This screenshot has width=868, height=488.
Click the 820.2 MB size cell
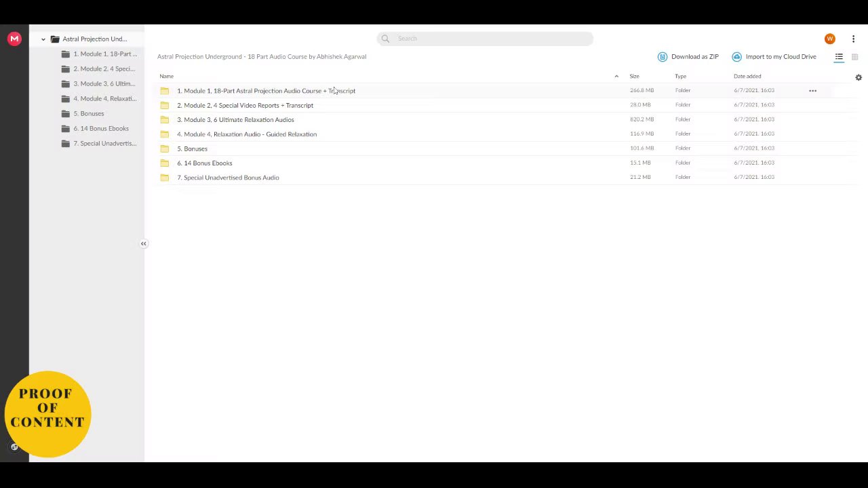click(x=642, y=119)
